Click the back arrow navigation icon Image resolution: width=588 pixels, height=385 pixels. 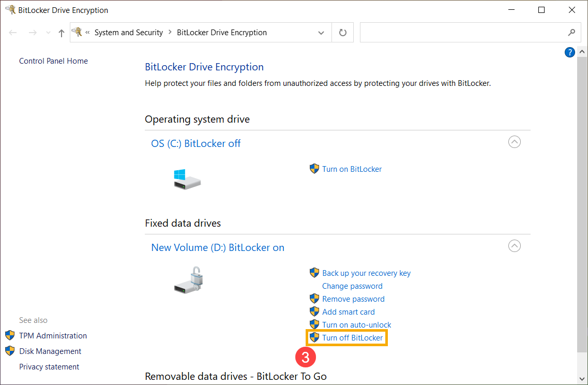pos(13,33)
